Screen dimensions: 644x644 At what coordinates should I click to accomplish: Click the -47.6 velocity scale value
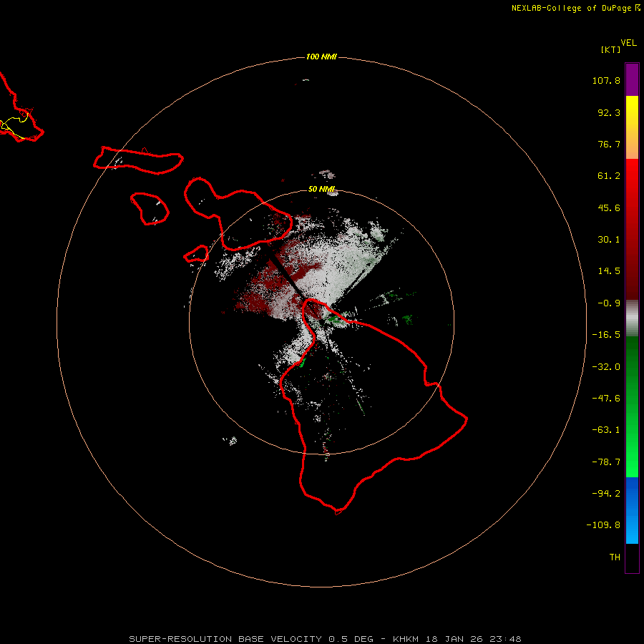pos(606,399)
